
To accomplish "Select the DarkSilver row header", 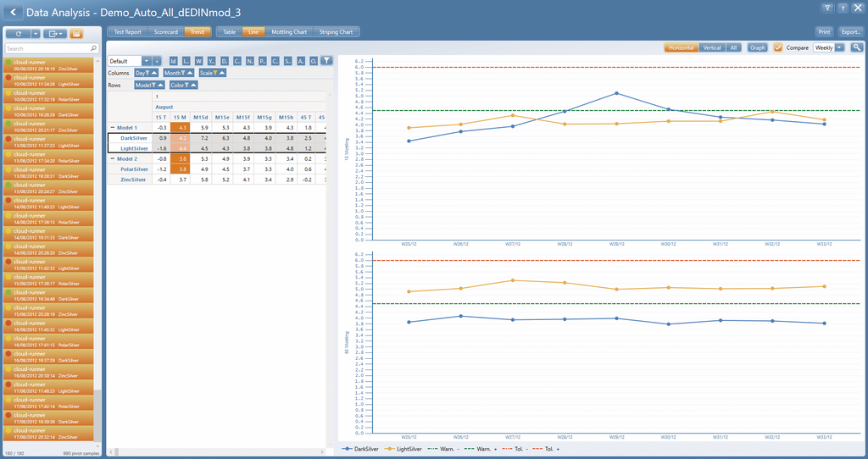I will click(x=134, y=138).
